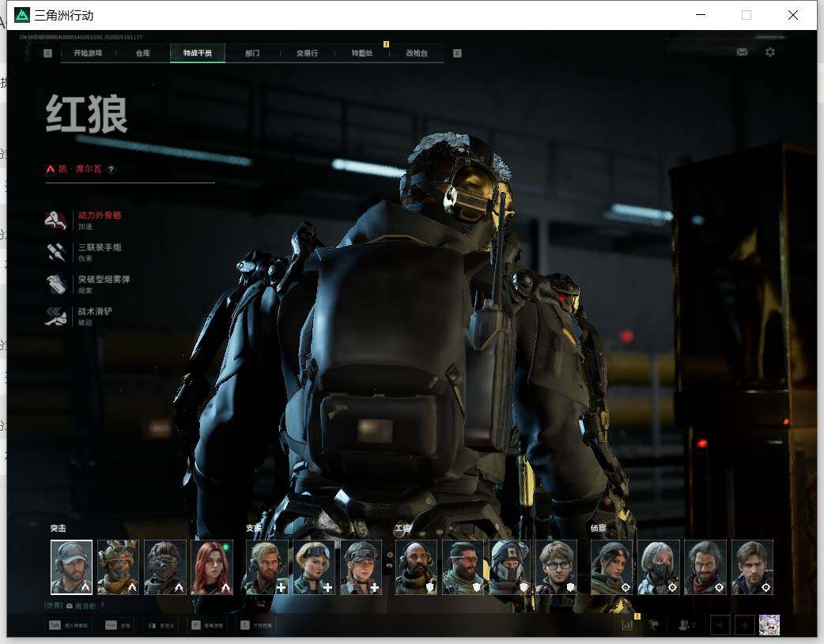Open the 开始游戏 tab
This screenshot has height=644, width=824.
tap(88, 53)
